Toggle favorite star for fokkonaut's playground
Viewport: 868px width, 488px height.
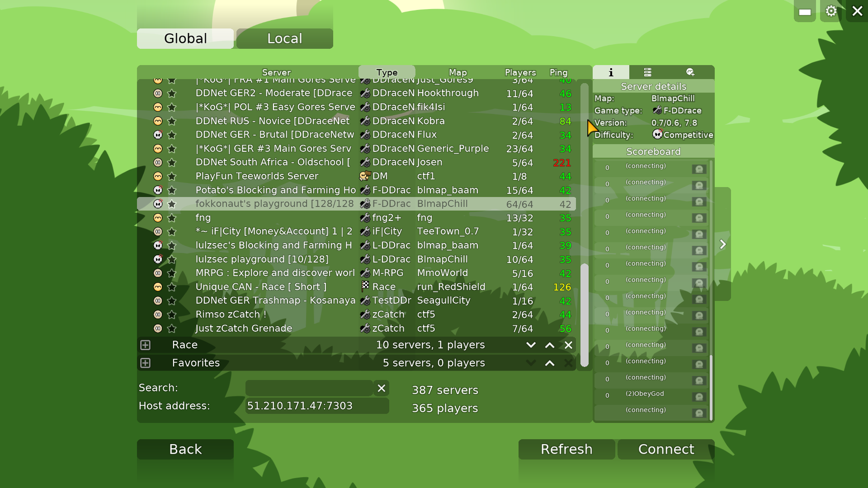point(172,204)
